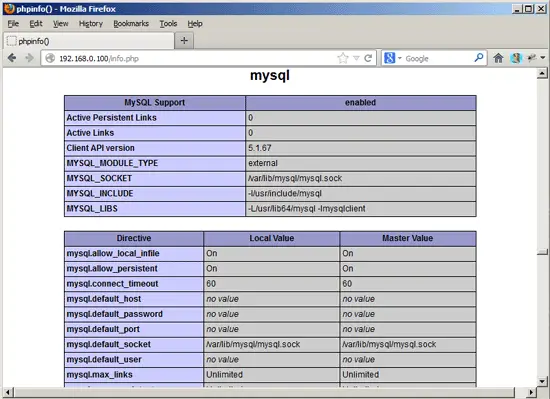Click the 'Active Persistent Links' row label
Screen dimensions: 550x399
[x=112, y=118]
